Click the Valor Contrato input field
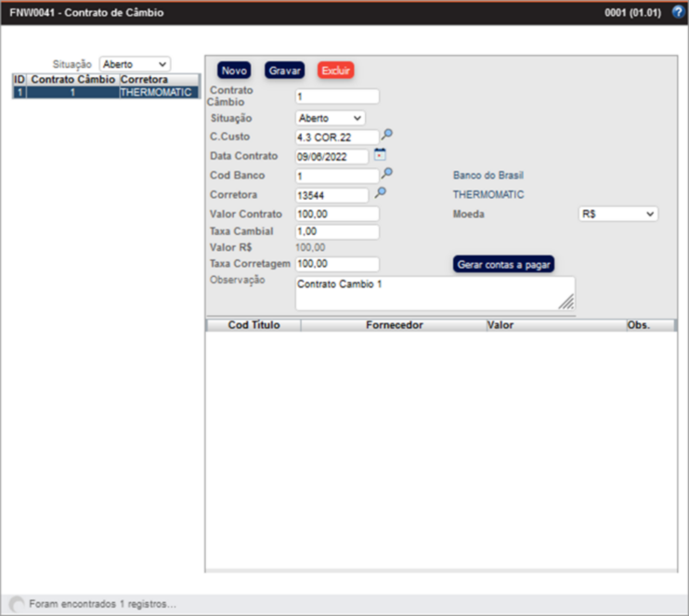The height and width of the screenshot is (616, 689). pos(336,214)
